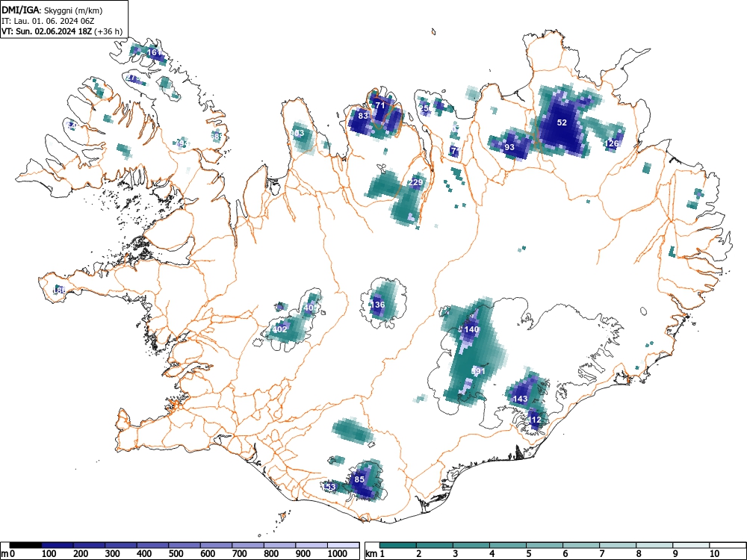Click the '4' tick on the km legend
The height and width of the screenshot is (560, 747).
click(492, 554)
